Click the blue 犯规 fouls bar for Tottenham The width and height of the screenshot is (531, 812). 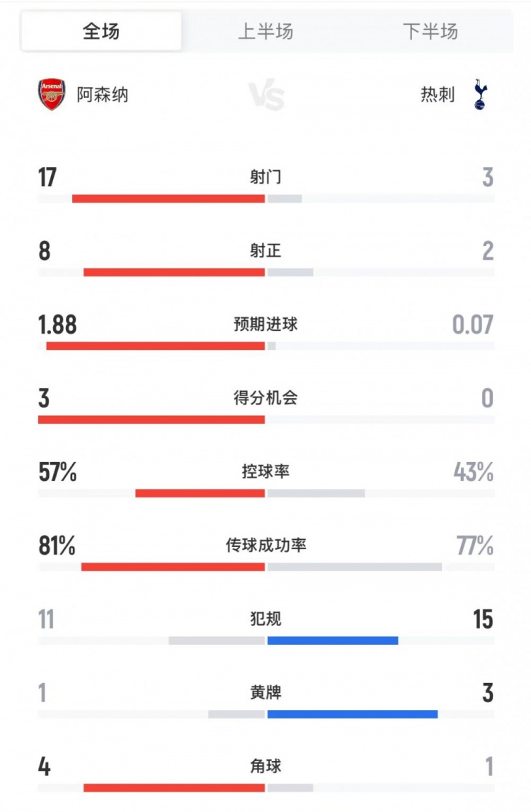pos(333,641)
